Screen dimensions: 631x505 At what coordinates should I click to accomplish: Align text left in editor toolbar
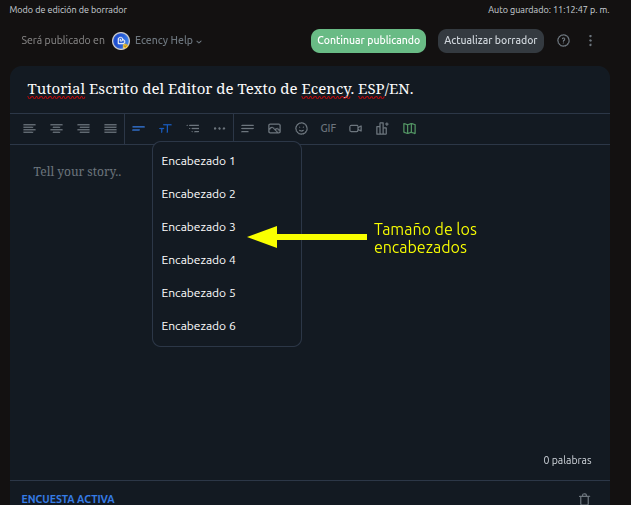pyautogui.click(x=29, y=129)
